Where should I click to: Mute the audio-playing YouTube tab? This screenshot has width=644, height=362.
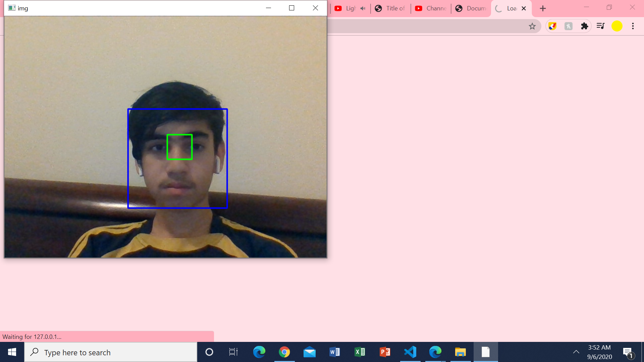point(363,8)
